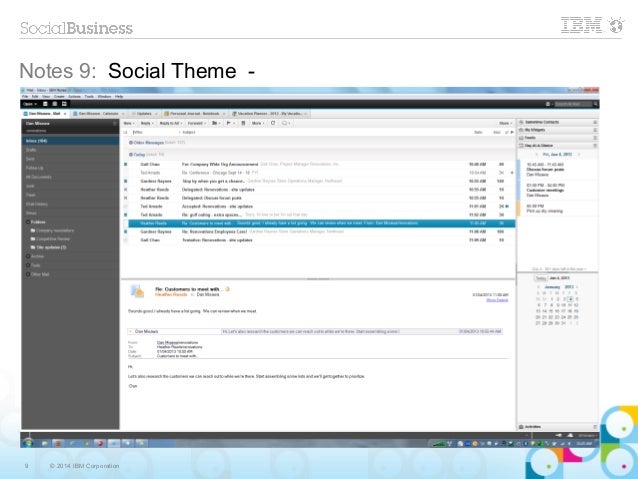638x479 pixels.
Task: Open the My Widgets panel
Action: 557,130
